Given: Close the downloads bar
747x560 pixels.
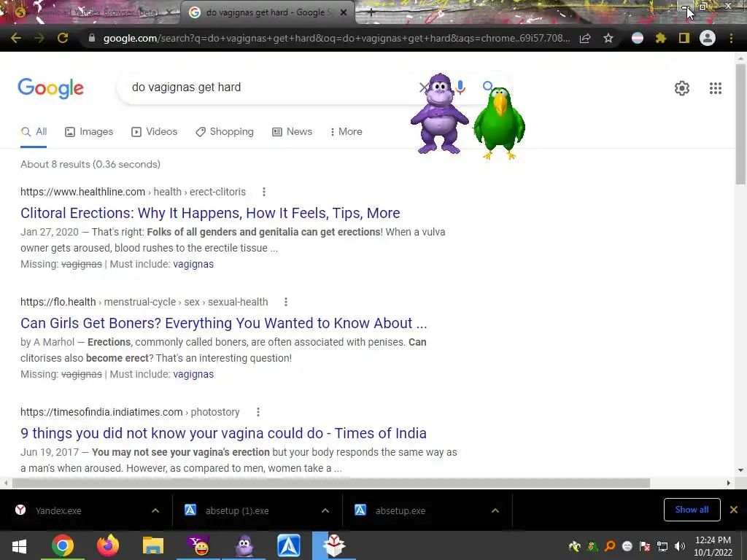Looking at the screenshot, I should tap(734, 510).
